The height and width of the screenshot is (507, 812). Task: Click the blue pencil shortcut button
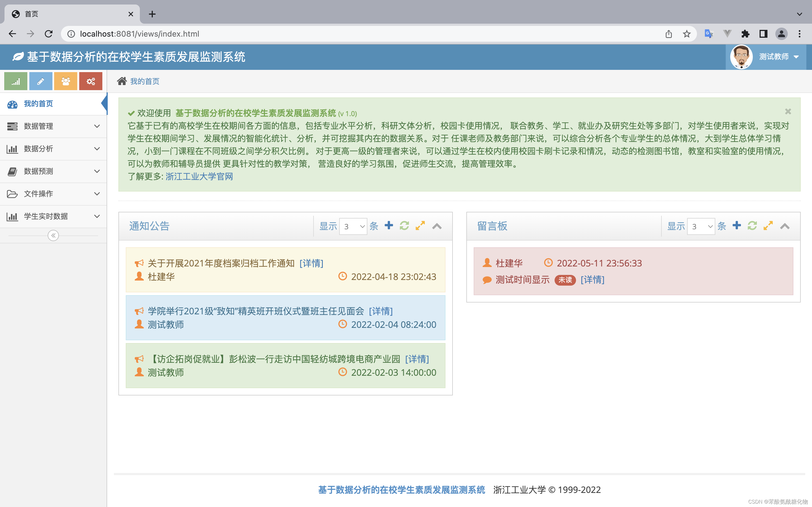click(41, 81)
